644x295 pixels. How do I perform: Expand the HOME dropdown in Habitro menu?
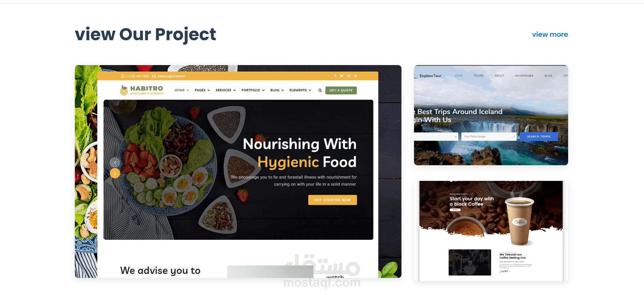tap(182, 90)
